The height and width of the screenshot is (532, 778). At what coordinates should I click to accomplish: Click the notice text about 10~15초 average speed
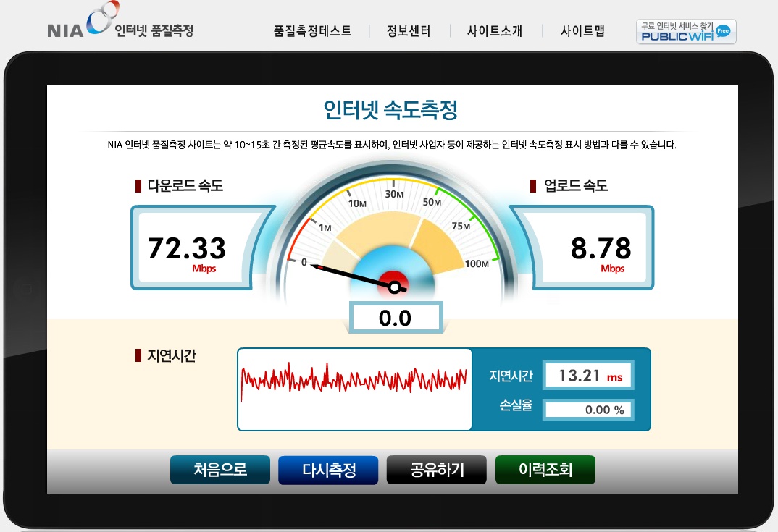pos(392,145)
